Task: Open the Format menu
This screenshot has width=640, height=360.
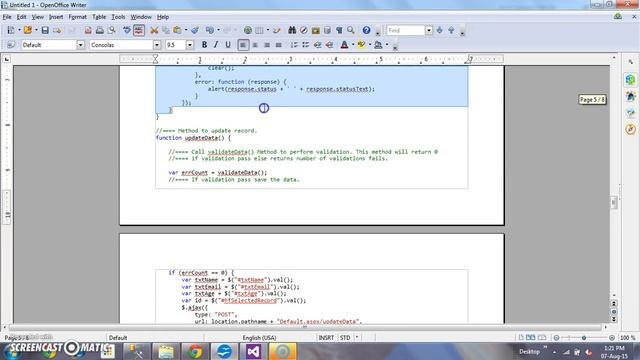Action: 78,17
